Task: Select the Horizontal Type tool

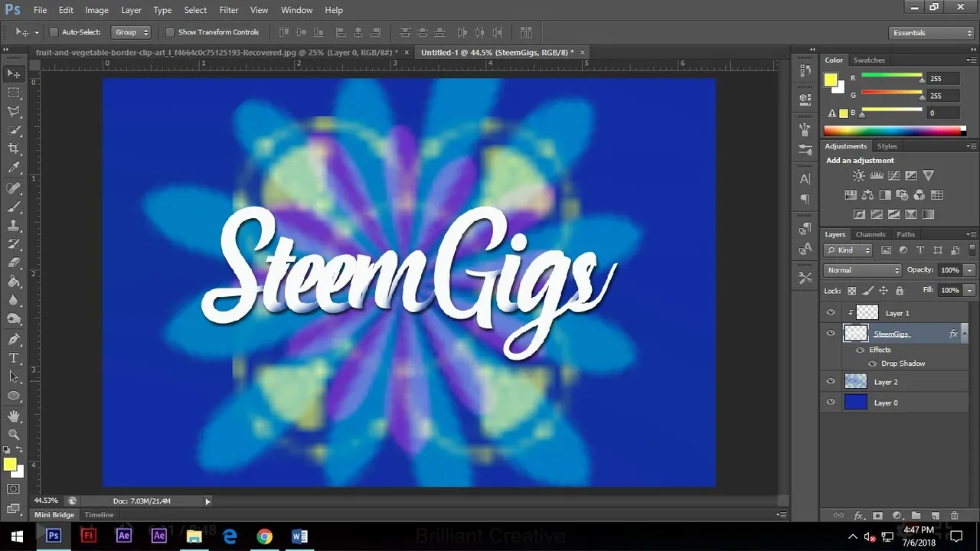Action: 14,358
